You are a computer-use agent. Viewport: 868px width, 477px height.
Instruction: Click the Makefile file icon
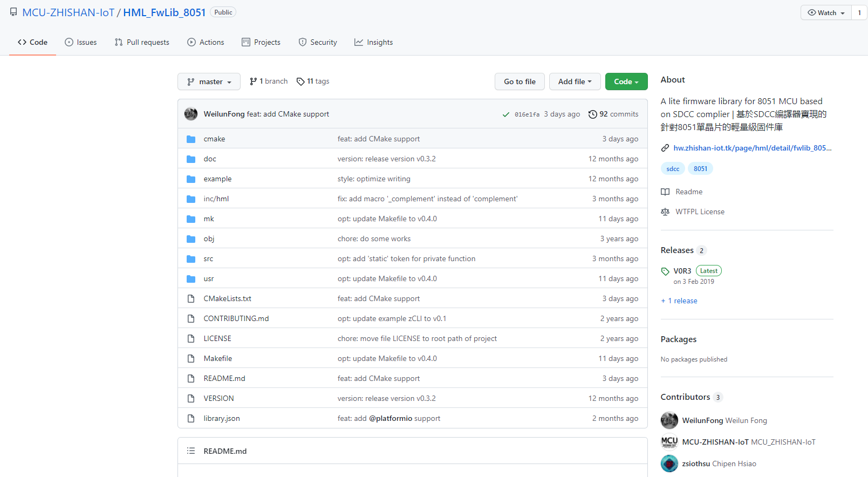tap(191, 359)
